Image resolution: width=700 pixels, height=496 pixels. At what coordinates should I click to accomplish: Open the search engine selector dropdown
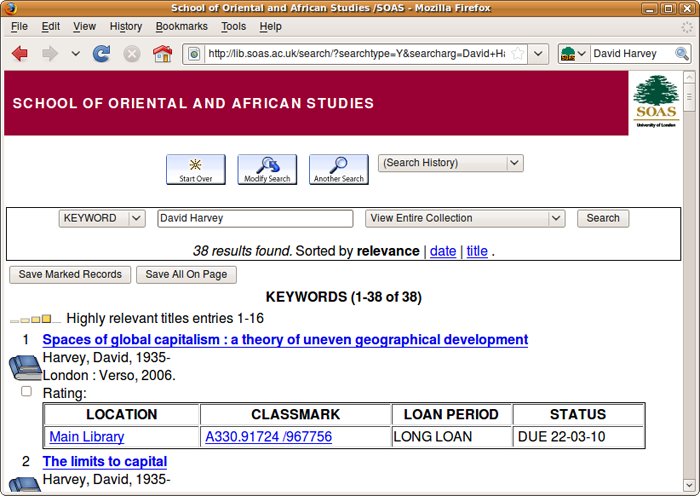pos(573,54)
